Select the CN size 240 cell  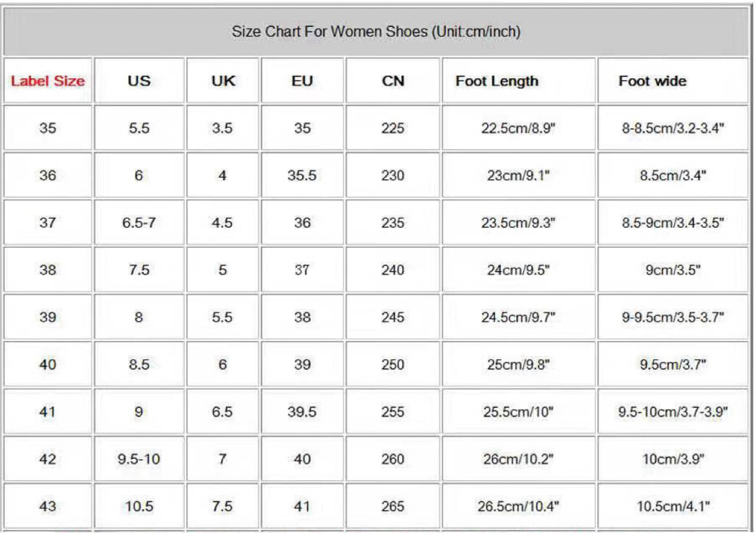click(393, 270)
